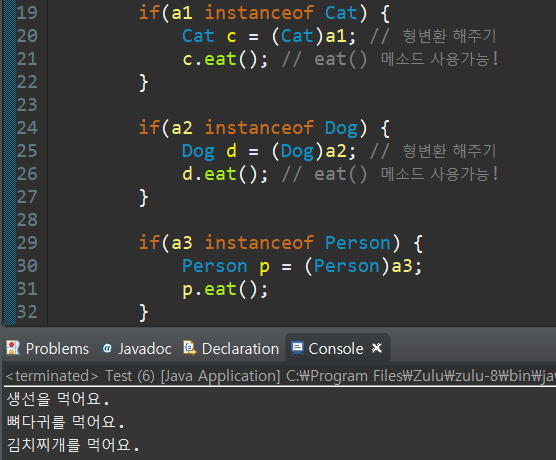This screenshot has width=556, height=460.
Task: Switch to the Declaration tab
Action: [x=231, y=349]
